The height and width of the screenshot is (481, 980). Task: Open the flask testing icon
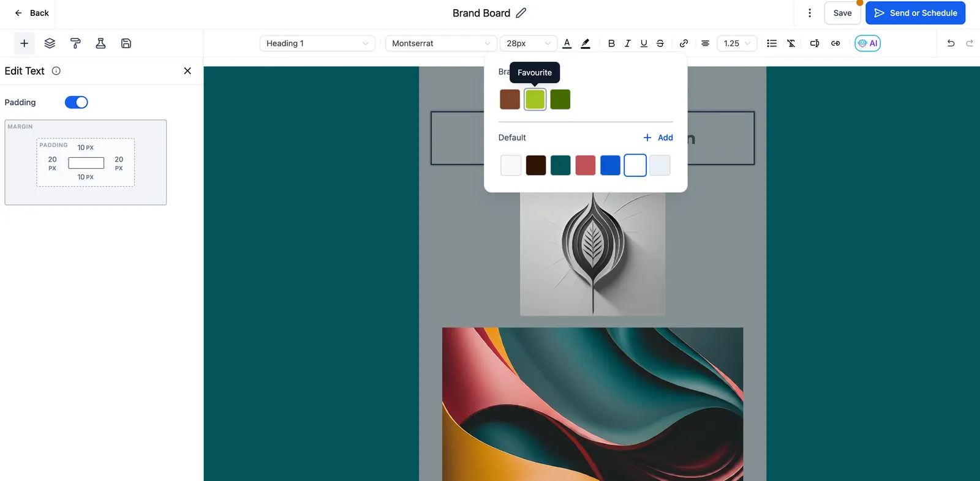(x=100, y=43)
